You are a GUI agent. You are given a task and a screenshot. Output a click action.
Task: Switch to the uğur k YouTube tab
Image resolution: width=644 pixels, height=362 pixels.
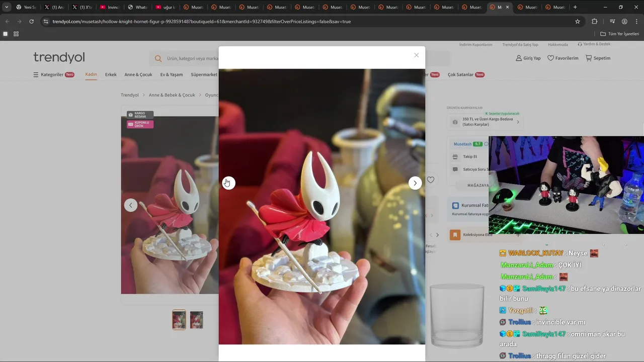pyautogui.click(x=165, y=7)
